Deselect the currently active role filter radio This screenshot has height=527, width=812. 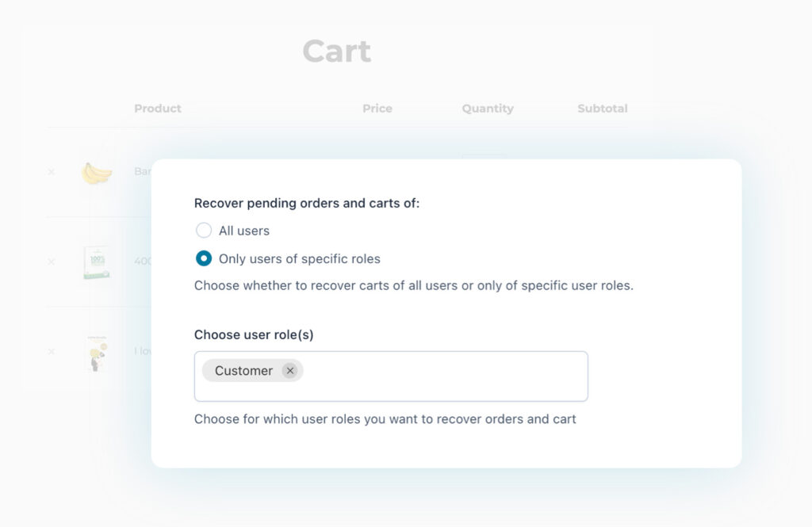tap(204, 258)
